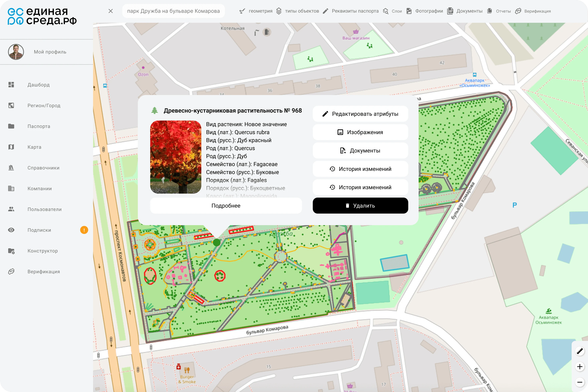588x392 pixels.
Task: Click the park search input field
Action: click(173, 11)
